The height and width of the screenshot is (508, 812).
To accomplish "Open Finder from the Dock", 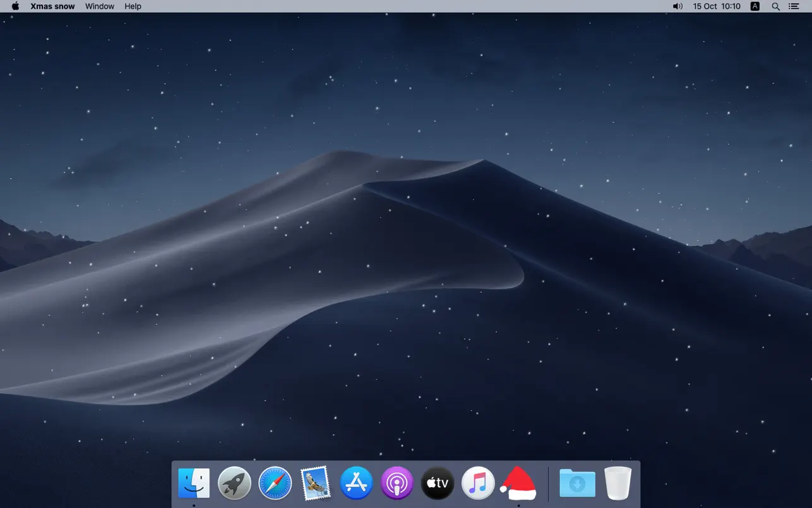I will coord(194,483).
